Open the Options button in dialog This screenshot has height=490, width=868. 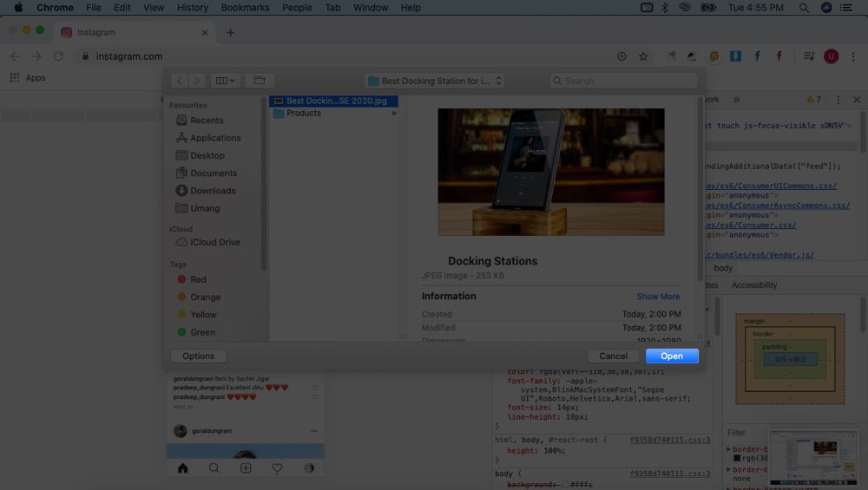point(198,356)
